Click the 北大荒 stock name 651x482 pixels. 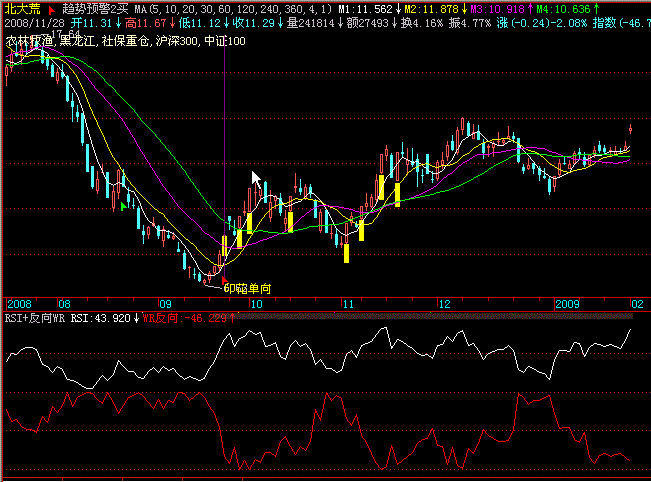[22, 9]
